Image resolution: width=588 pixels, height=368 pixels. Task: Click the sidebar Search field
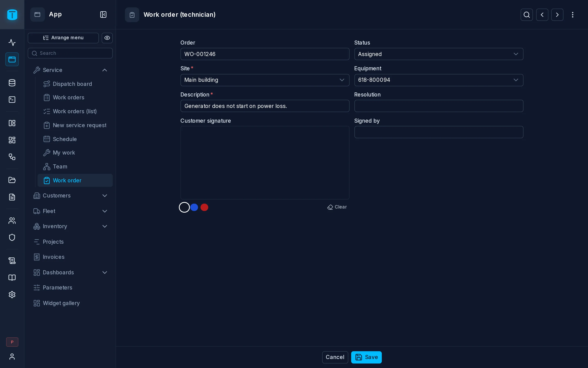click(70, 53)
